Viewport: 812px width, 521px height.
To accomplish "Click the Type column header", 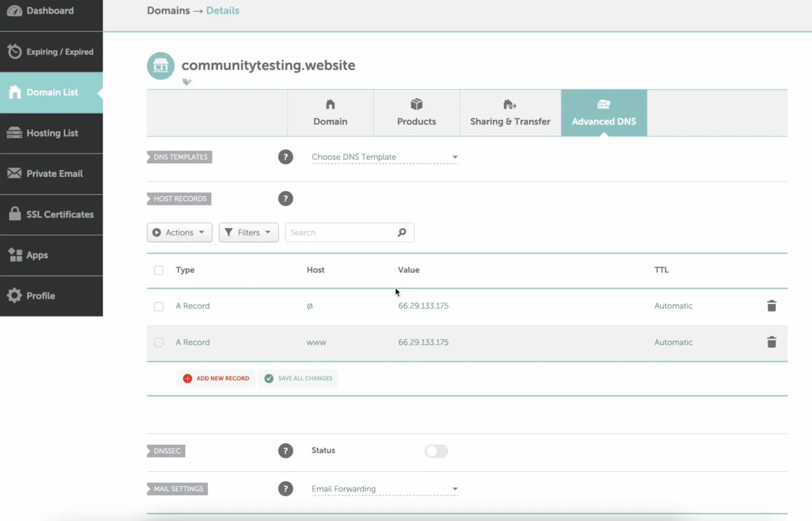I will 185,270.
